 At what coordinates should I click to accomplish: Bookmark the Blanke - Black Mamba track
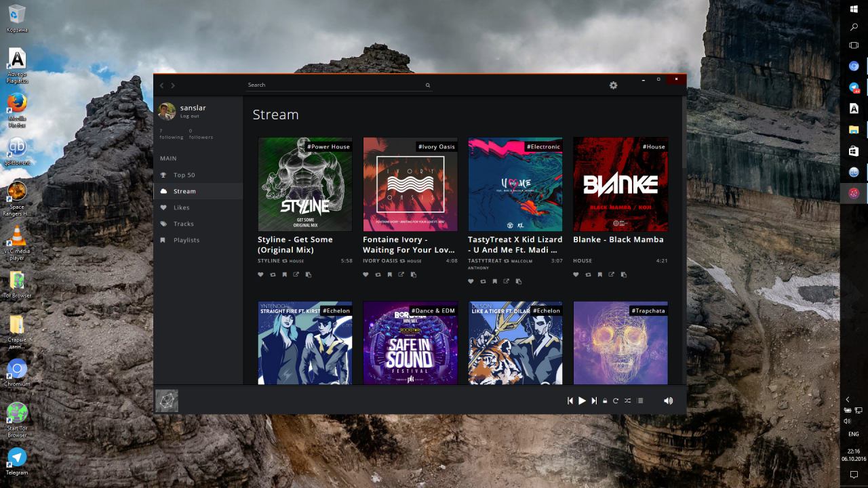coord(599,274)
